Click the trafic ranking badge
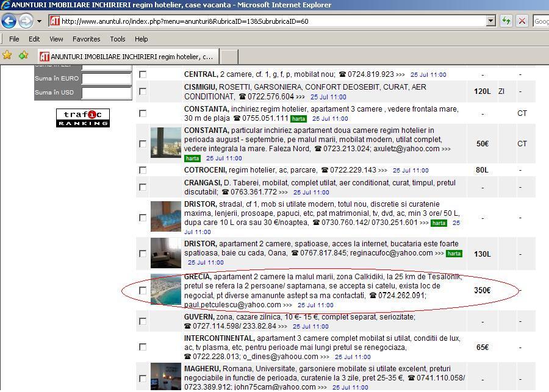Viewport: 549px width, 392px height. click(x=83, y=118)
